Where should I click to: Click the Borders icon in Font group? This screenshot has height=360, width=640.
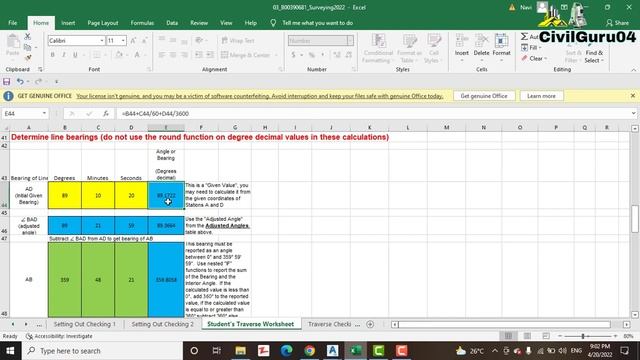click(x=97, y=55)
